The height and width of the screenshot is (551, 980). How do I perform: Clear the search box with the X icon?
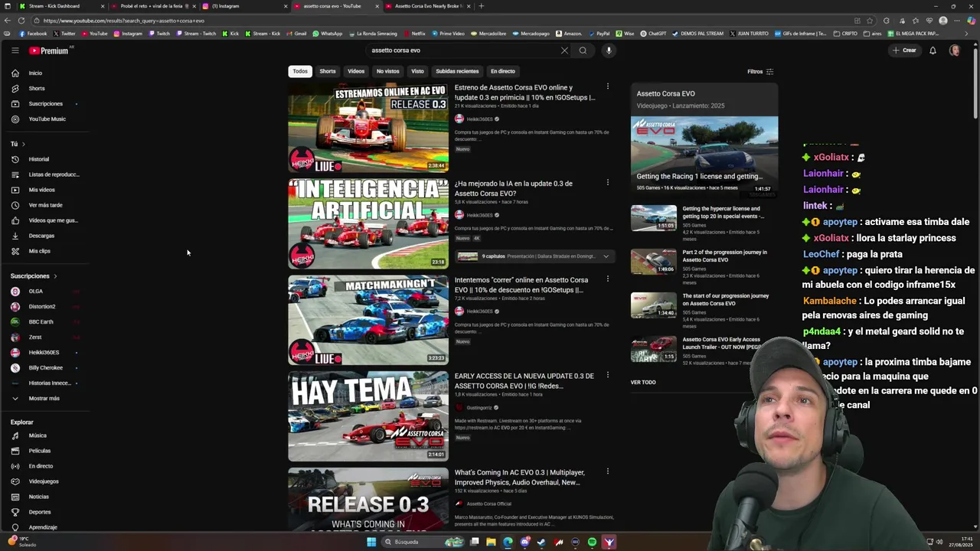(564, 51)
